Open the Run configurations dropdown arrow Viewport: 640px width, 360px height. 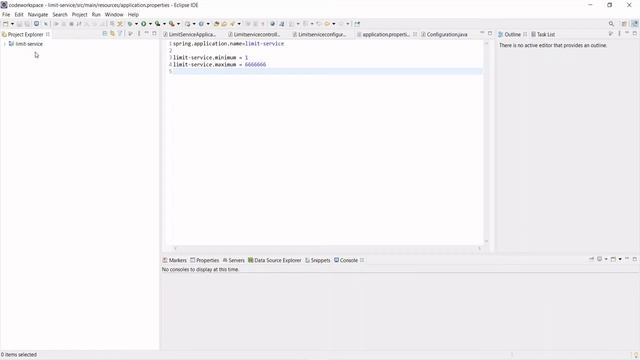tap(150, 24)
